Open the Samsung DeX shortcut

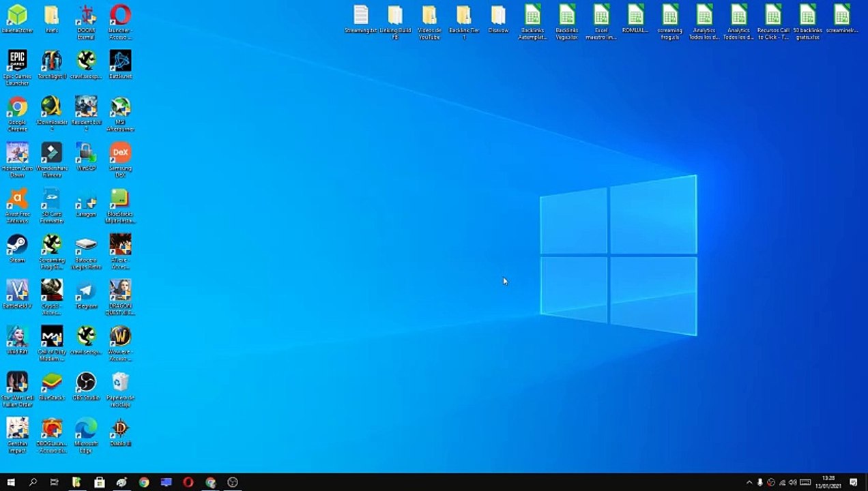pos(120,160)
